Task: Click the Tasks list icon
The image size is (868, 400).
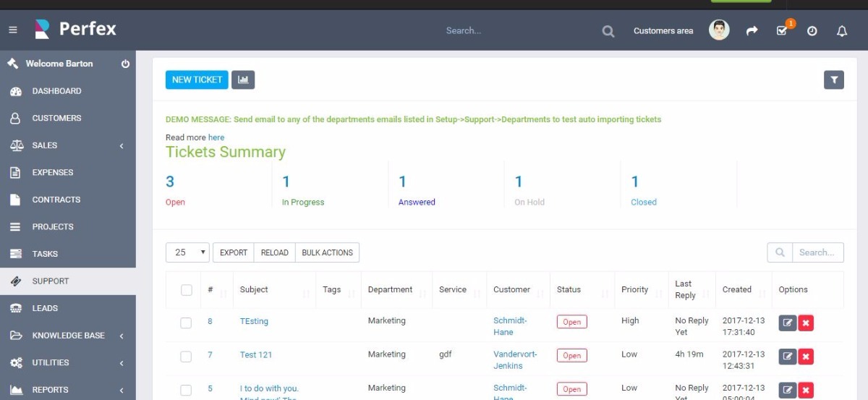Action: (x=15, y=254)
